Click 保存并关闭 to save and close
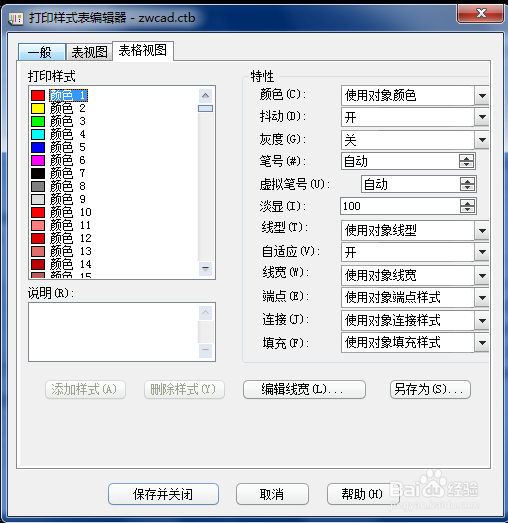 pyautogui.click(x=163, y=494)
